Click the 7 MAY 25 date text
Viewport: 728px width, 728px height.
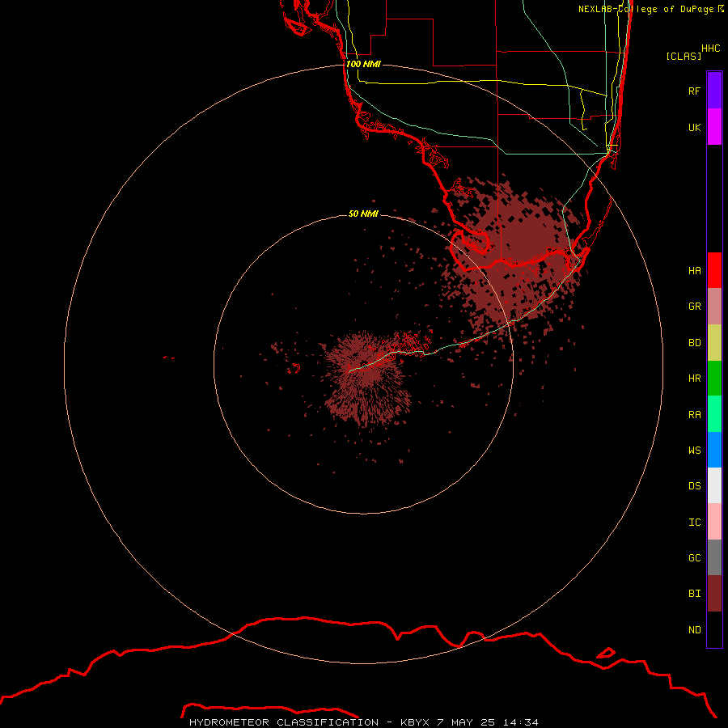(x=467, y=722)
